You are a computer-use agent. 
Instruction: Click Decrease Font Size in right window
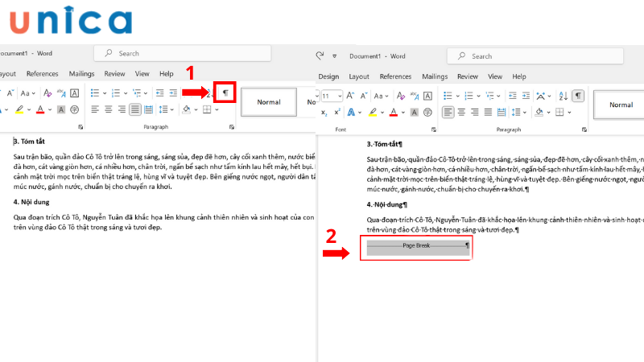pyautogui.click(x=364, y=96)
